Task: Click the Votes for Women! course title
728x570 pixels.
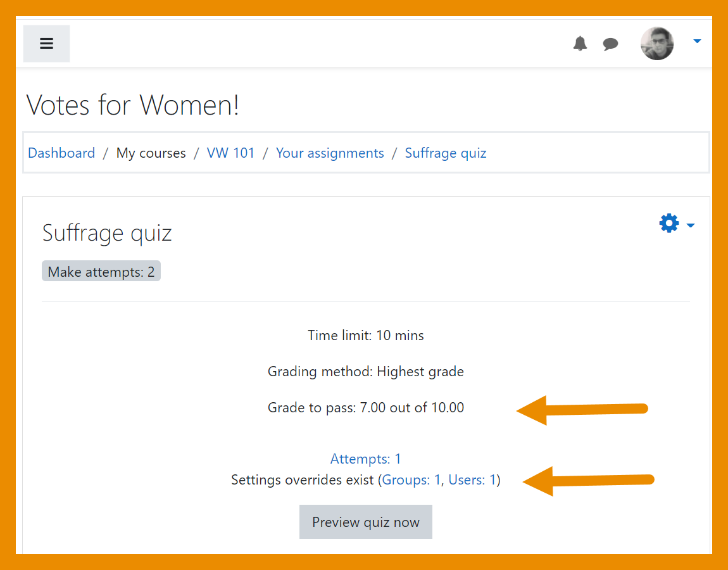Action: [x=133, y=105]
